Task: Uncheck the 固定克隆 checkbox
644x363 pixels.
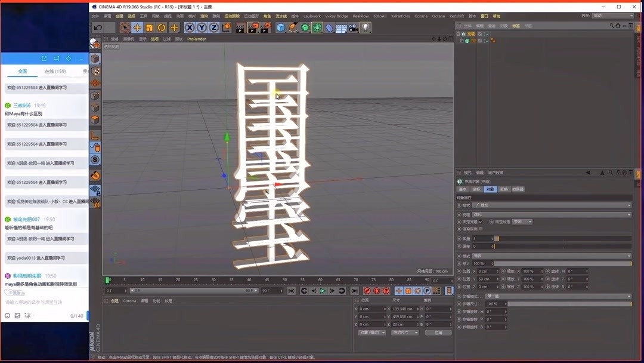Action: (481, 222)
